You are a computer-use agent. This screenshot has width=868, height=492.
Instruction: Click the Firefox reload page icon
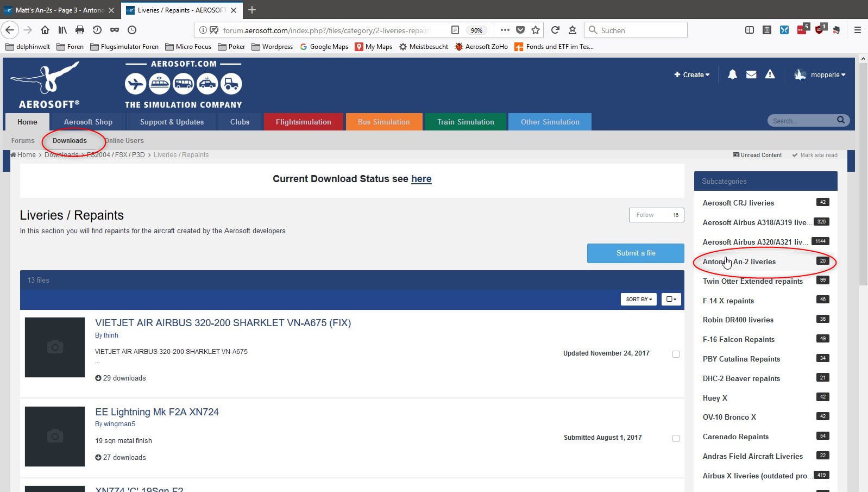point(555,30)
